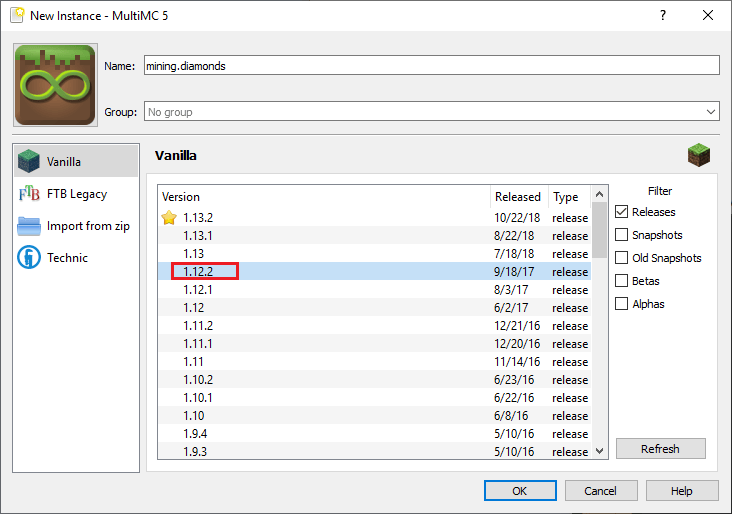Image resolution: width=732 pixels, height=514 pixels.
Task: Click the version list scrollbar thumb
Action: (600, 230)
